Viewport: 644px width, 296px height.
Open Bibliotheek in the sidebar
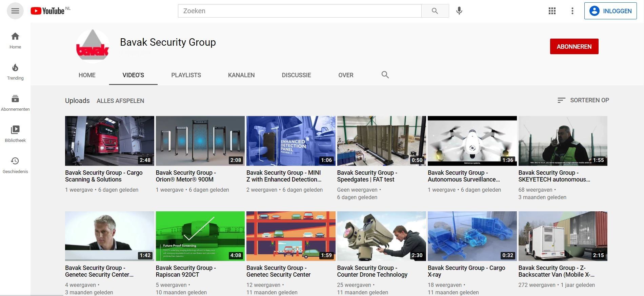click(x=15, y=134)
